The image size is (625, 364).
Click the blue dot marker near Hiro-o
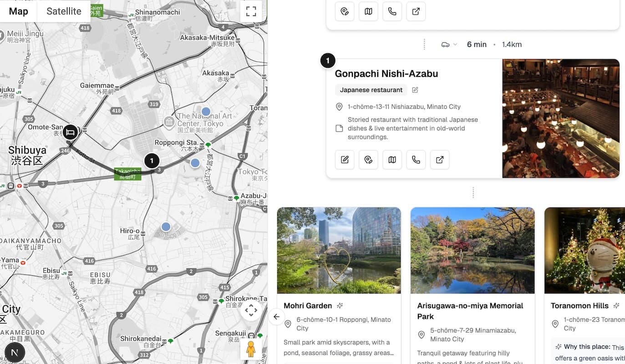click(166, 227)
